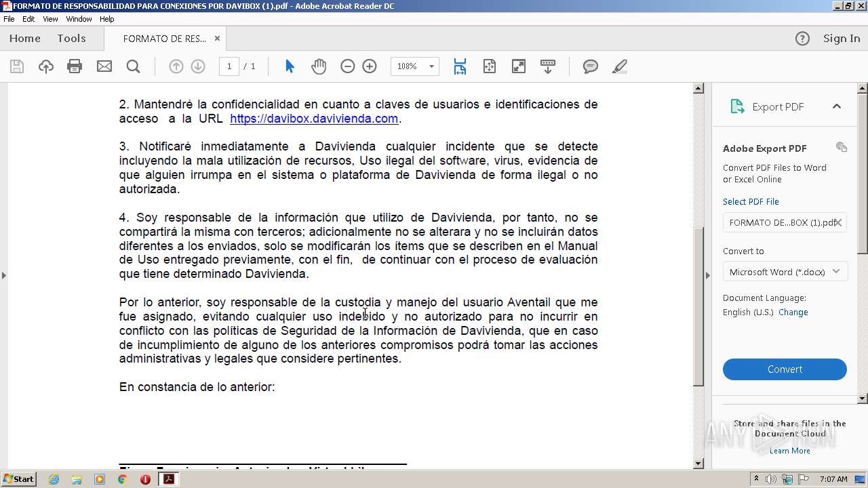Switch to the Tools tab
Viewport: 868px width, 488px height.
(x=71, y=39)
